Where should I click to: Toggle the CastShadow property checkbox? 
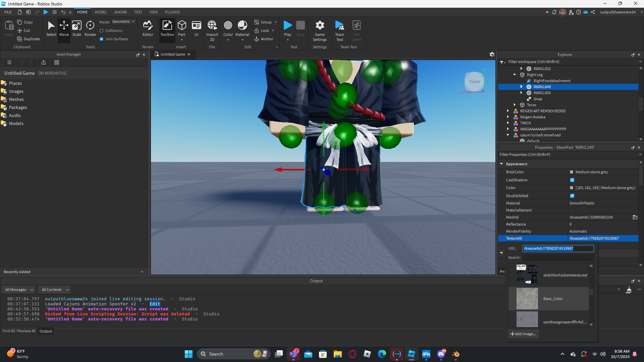(572, 180)
